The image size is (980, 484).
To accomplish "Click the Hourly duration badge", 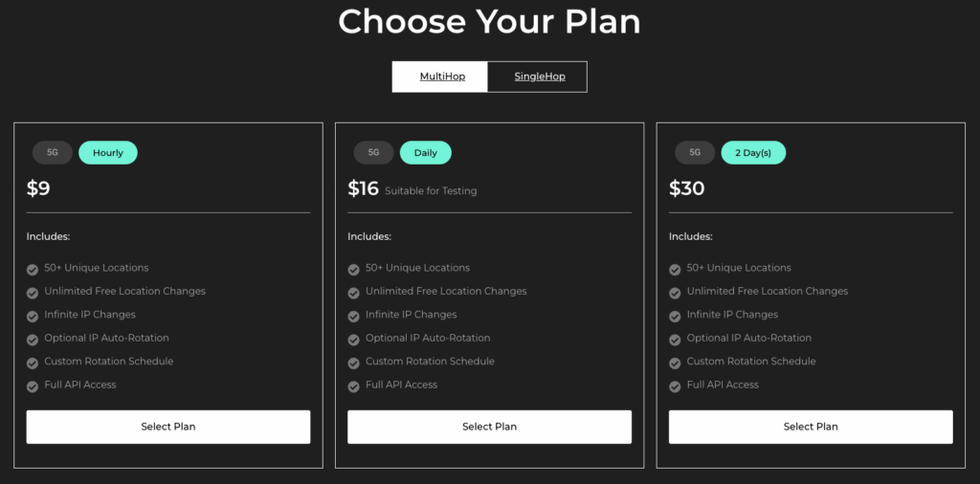I will (108, 152).
